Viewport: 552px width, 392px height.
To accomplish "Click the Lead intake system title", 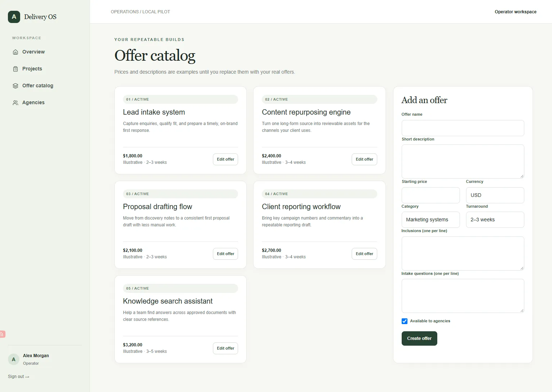I will tap(154, 112).
